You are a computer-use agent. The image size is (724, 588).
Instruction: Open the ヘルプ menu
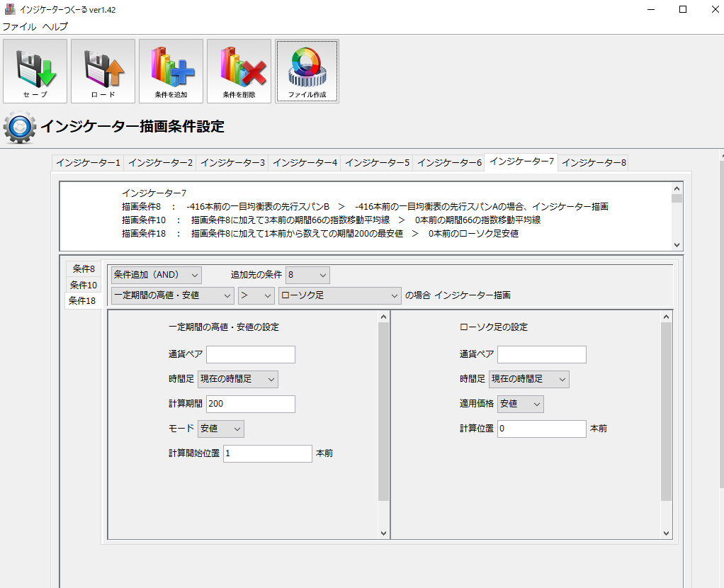55,26
